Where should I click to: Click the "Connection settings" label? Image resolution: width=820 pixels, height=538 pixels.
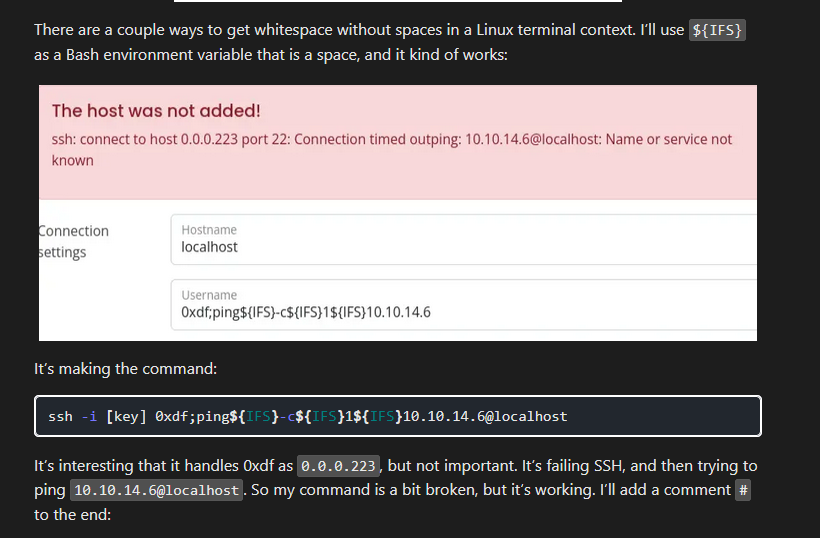coord(73,241)
